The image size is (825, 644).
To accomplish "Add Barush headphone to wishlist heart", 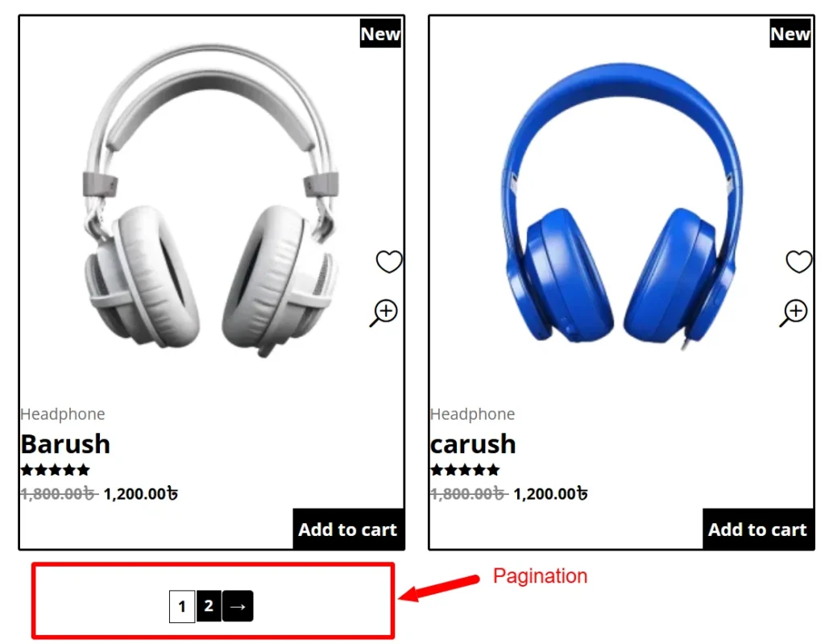I will pos(389,262).
